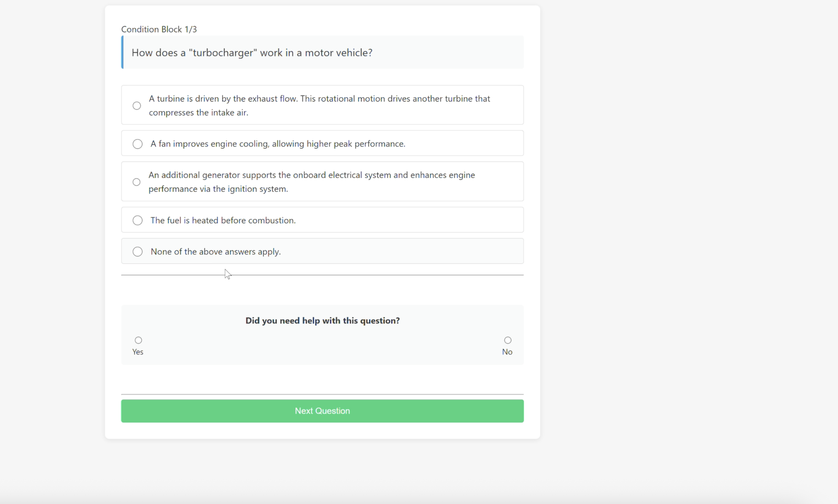The height and width of the screenshot is (504, 838).
Task: Mark the radio for the heated fuel answer
Action: coord(138,220)
